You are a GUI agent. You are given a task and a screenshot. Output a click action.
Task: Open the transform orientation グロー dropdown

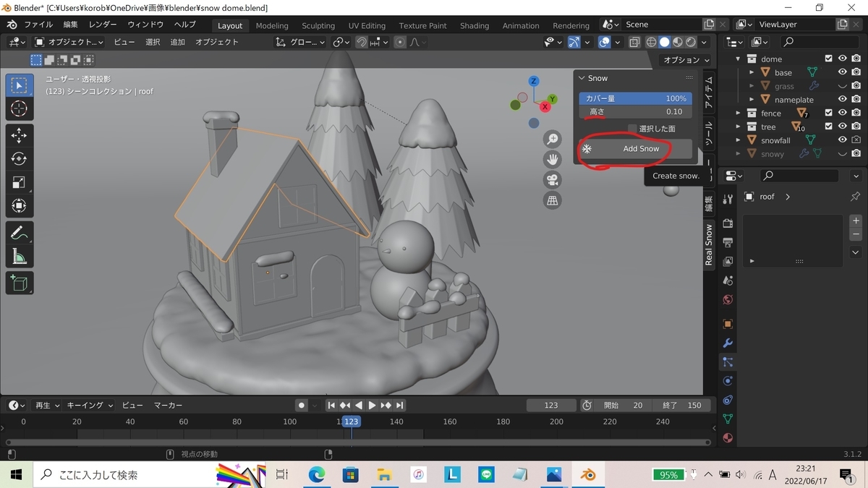tap(302, 42)
